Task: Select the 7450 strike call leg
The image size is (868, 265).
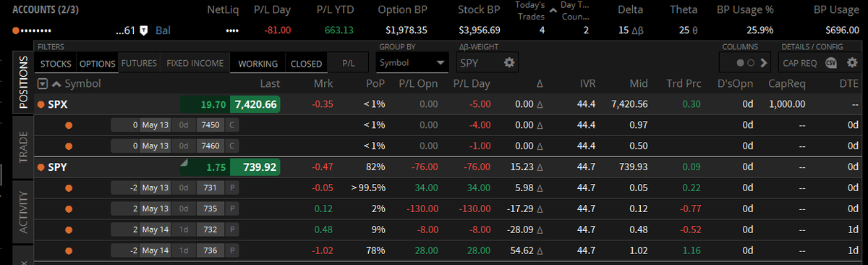Action: (176, 125)
